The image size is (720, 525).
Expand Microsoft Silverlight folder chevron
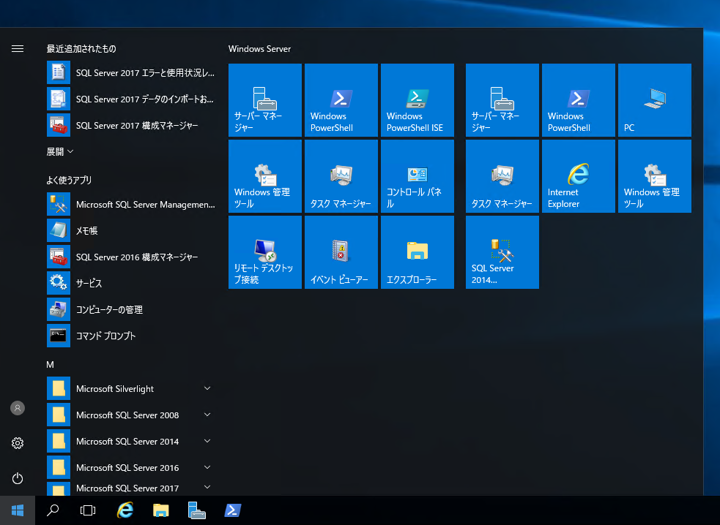point(207,389)
